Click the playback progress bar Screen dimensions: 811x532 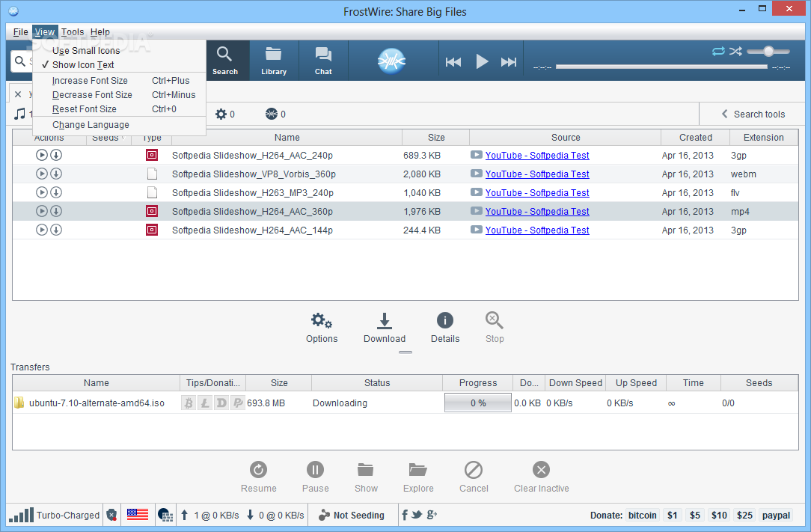coord(661,67)
